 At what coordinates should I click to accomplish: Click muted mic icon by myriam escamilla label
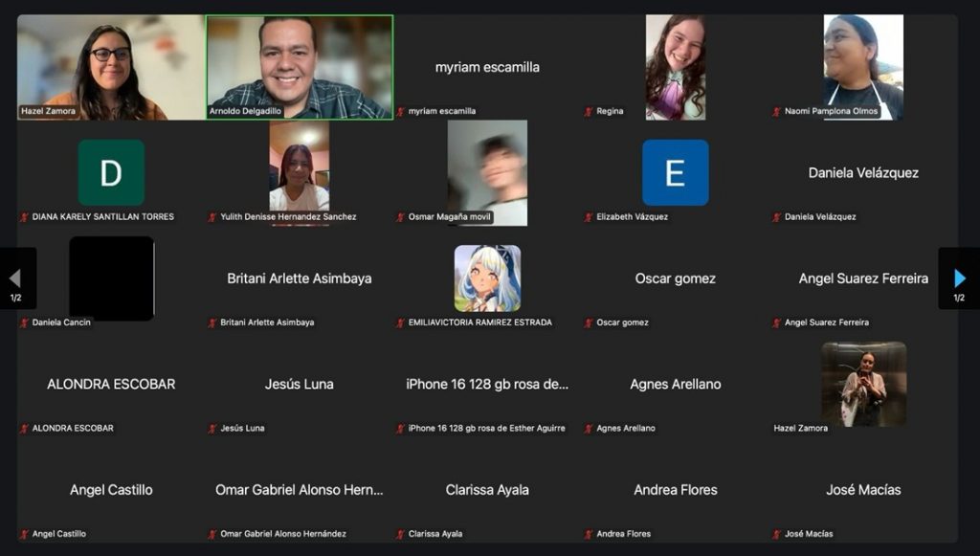[401, 112]
